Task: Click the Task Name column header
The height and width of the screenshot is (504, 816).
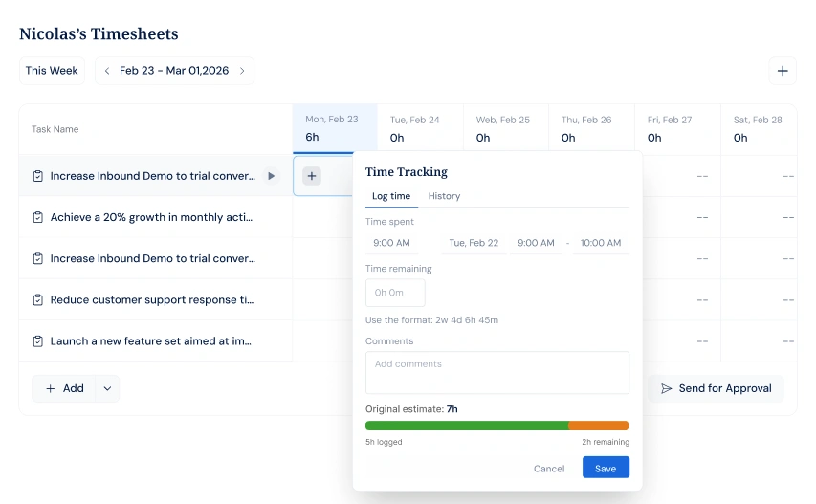Action: [55, 129]
